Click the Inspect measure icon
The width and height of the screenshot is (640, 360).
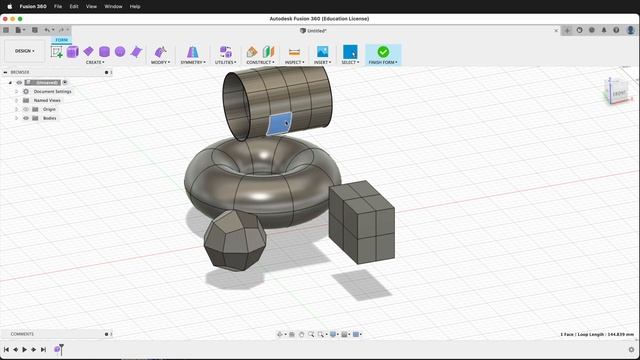(294, 52)
